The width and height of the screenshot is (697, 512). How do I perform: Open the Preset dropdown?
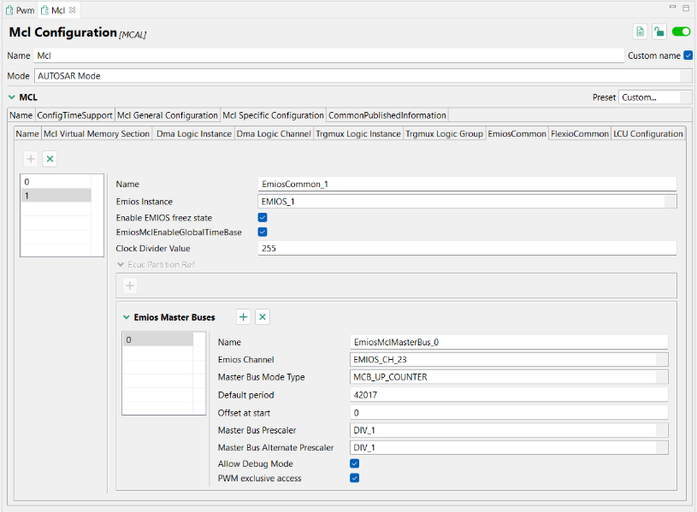click(x=655, y=97)
